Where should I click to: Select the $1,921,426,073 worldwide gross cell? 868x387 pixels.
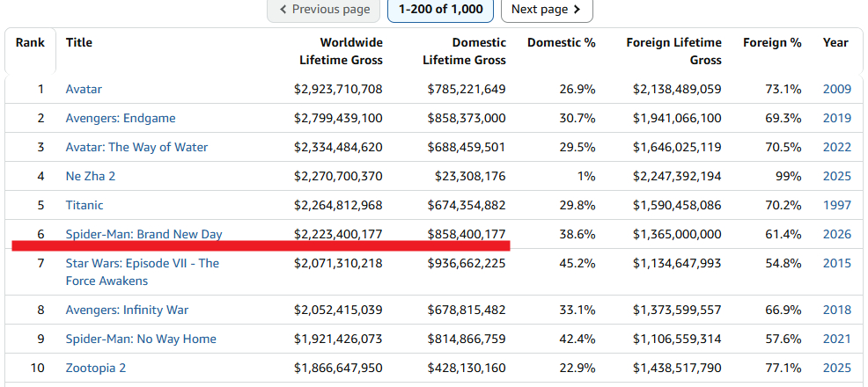[338, 339]
